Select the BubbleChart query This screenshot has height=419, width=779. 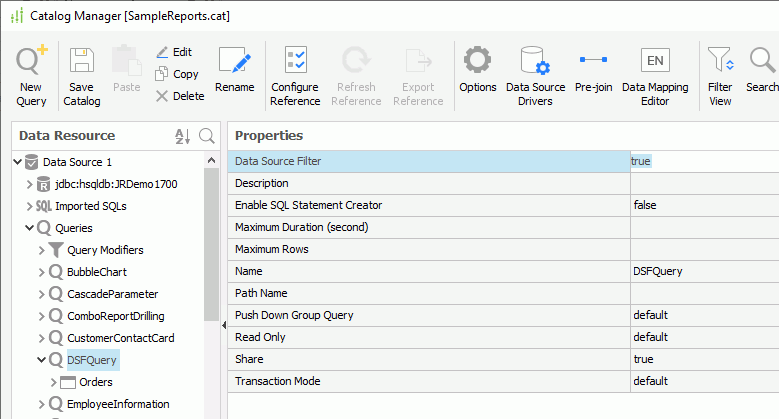(x=97, y=272)
